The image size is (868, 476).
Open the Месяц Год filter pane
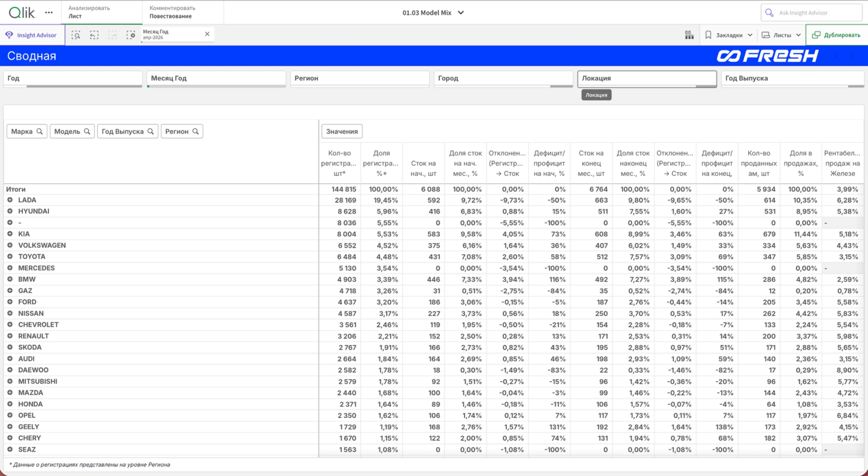(x=216, y=79)
